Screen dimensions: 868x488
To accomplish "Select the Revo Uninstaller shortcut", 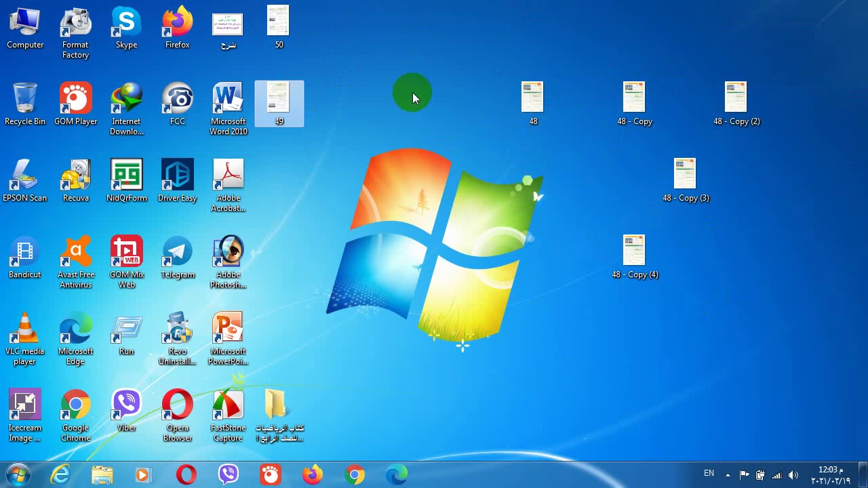I will pyautogui.click(x=177, y=339).
